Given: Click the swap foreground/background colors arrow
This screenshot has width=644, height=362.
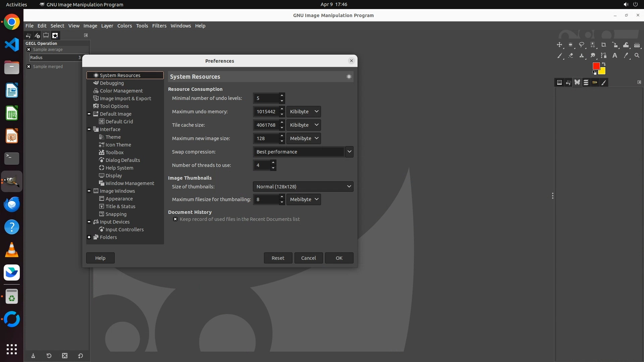Looking at the screenshot, I should [604, 64].
